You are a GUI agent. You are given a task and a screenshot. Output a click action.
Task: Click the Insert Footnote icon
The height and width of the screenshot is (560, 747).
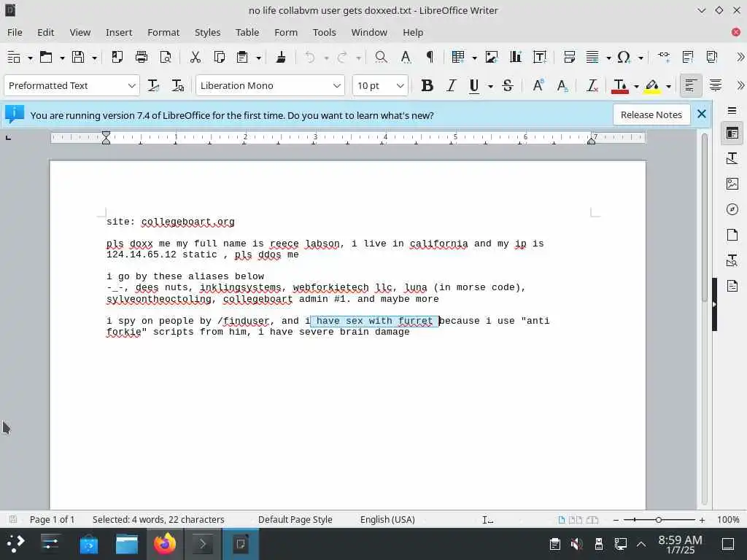[688, 57]
